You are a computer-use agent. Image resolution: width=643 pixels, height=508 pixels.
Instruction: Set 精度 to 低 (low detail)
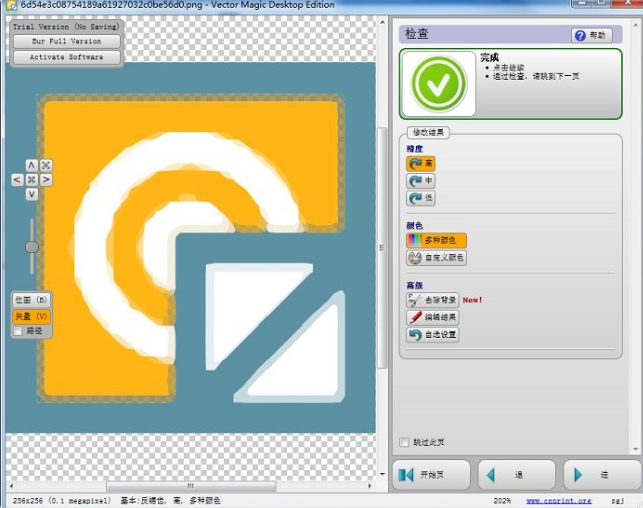pyautogui.click(x=421, y=198)
